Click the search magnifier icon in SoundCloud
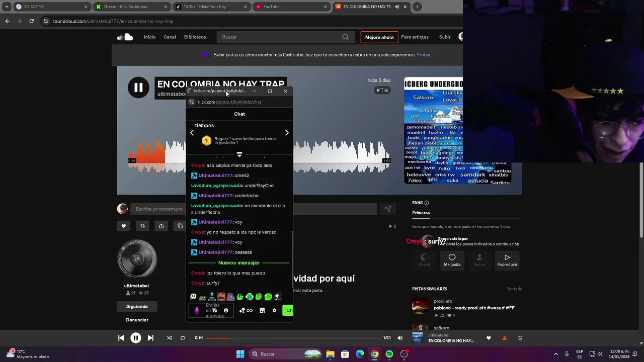 [x=346, y=37]
